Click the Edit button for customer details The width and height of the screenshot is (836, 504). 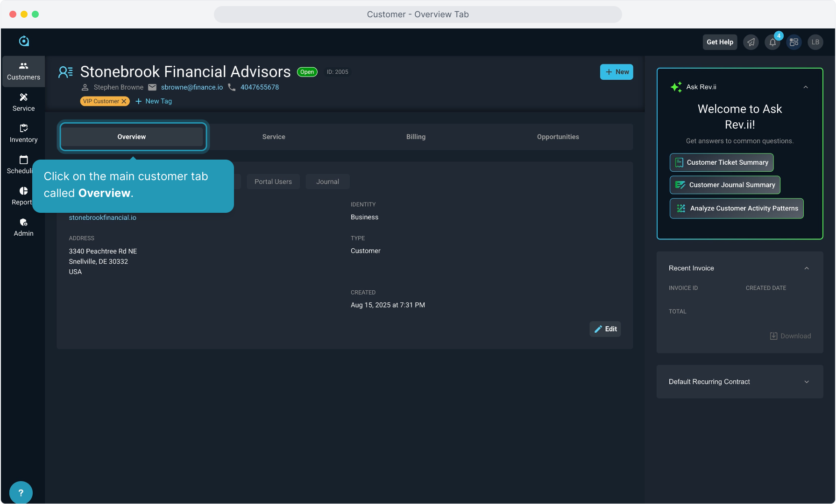605,329
